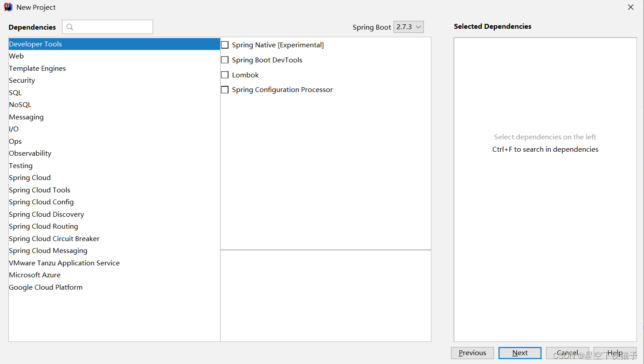
Task: Open VMware Tanzu Application Service category
Action: point(114,263)
